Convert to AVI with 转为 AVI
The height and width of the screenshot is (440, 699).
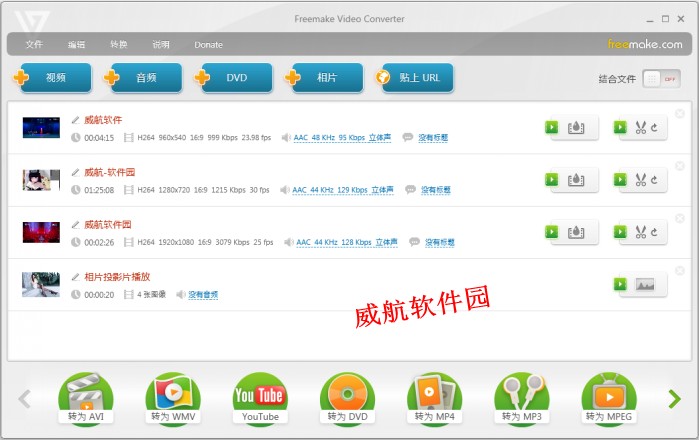coord(86,399)
